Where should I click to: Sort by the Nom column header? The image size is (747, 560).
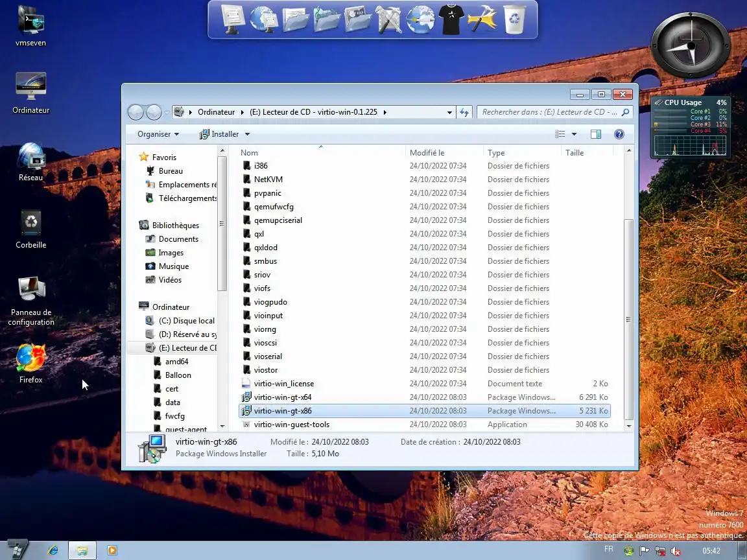click(321, 153)
